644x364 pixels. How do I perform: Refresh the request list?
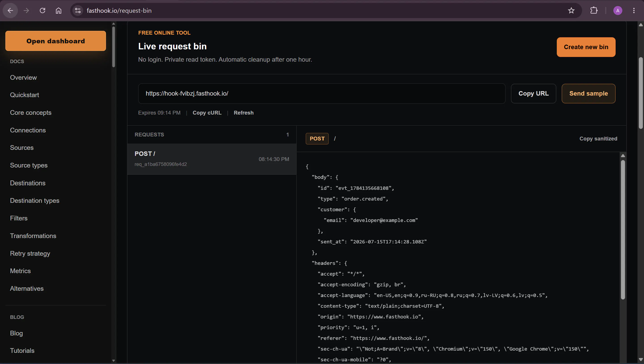point(244,113)
